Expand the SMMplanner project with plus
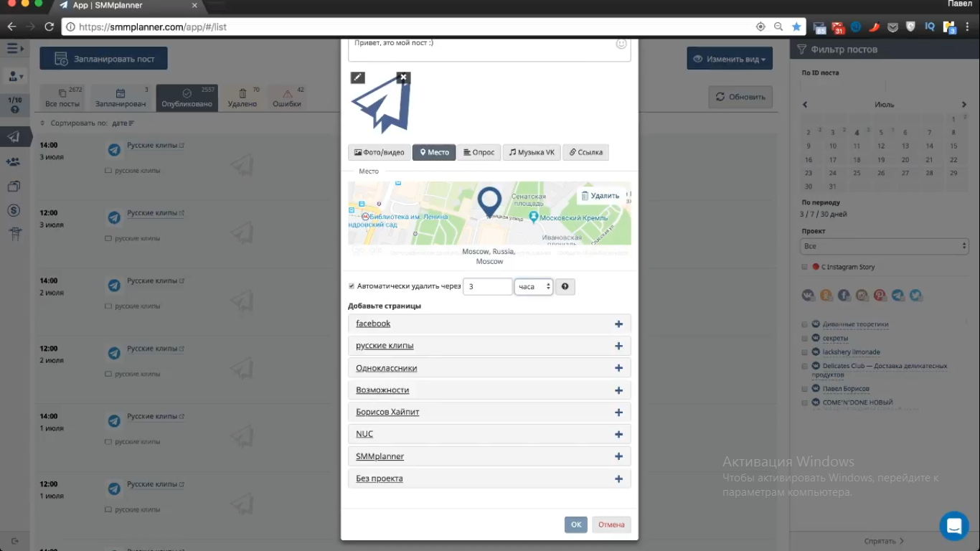This screenshot has width=980, height=551. point(618,457)
